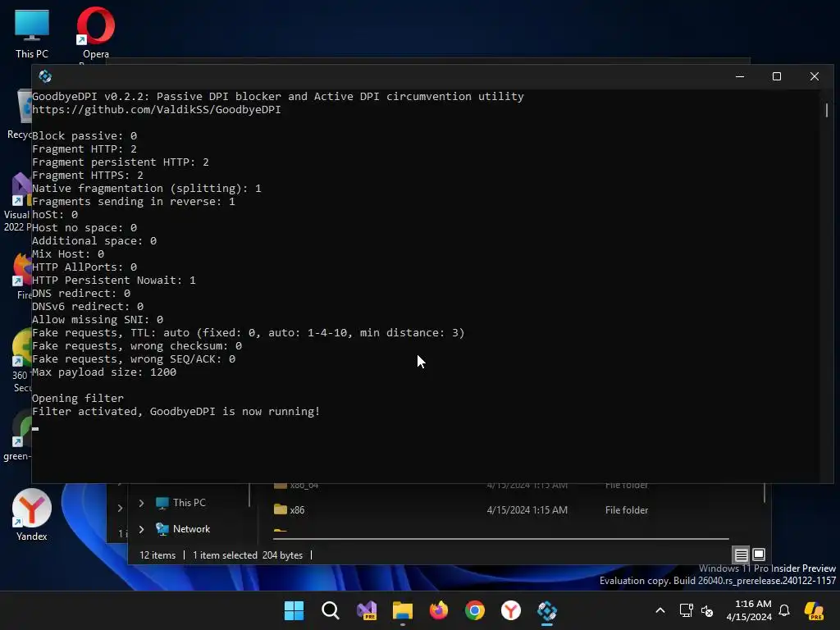Expand Network in Explorer navigation pane
The height and width of the screenshot is (630, 840).
(141, 529)
